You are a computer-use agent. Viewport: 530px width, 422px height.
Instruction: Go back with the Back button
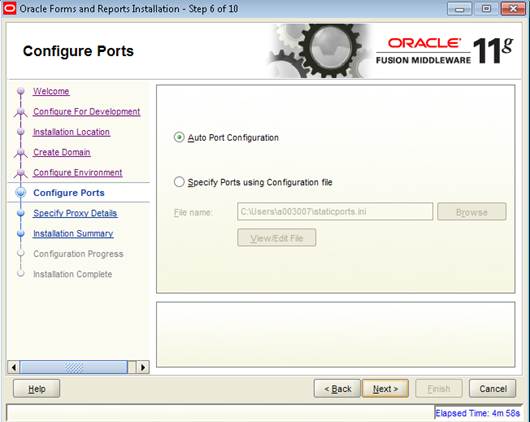point(337,389)
